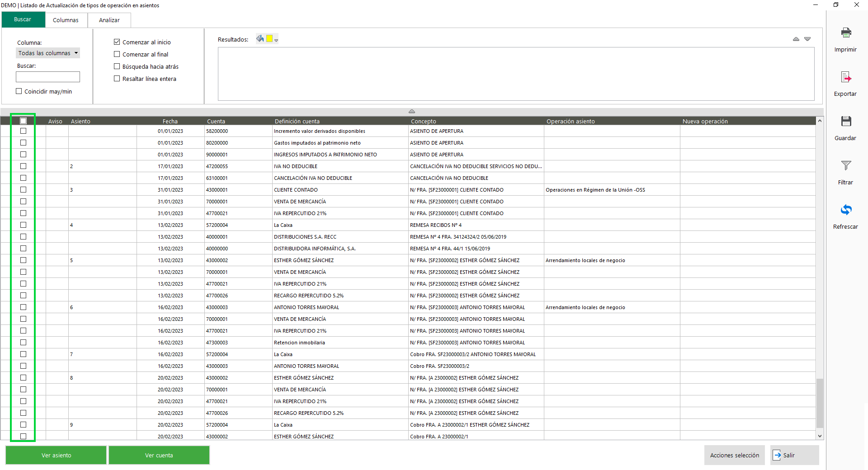Collapse the search panel with the divider arrow
The image size is (868, 470).
pos(411,111)
